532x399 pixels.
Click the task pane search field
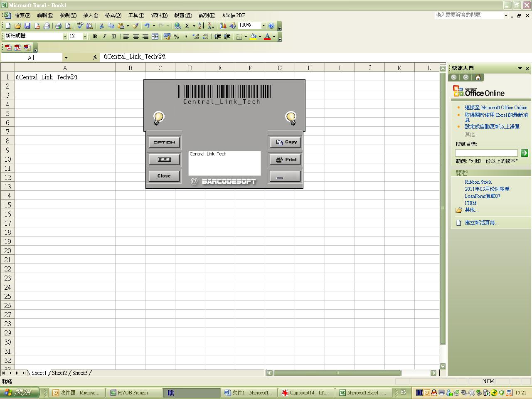pyautogui.click(x=486, y=153)
